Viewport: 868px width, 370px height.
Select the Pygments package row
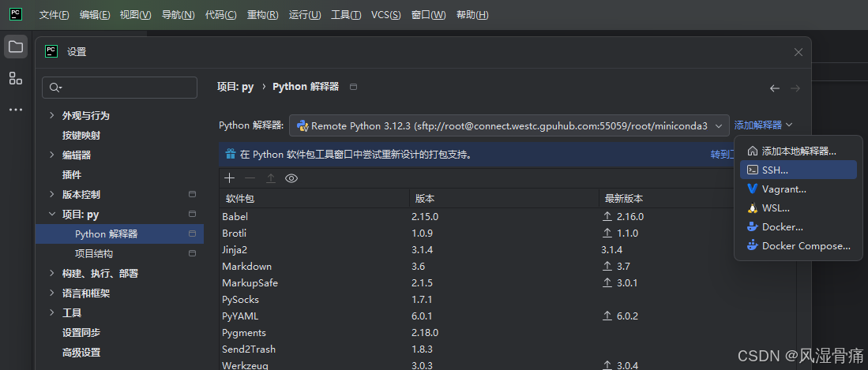tap(508, 333)
